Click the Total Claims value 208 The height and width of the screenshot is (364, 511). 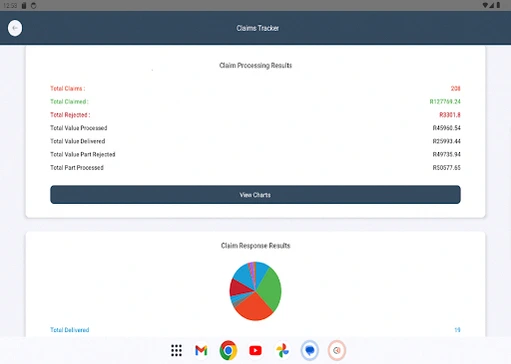[x=455, y=88]
